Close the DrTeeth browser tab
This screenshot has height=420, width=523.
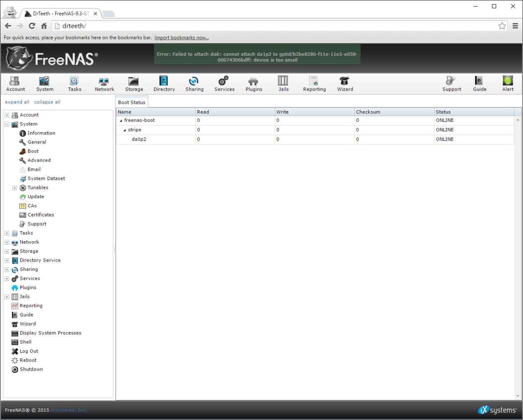95,13
